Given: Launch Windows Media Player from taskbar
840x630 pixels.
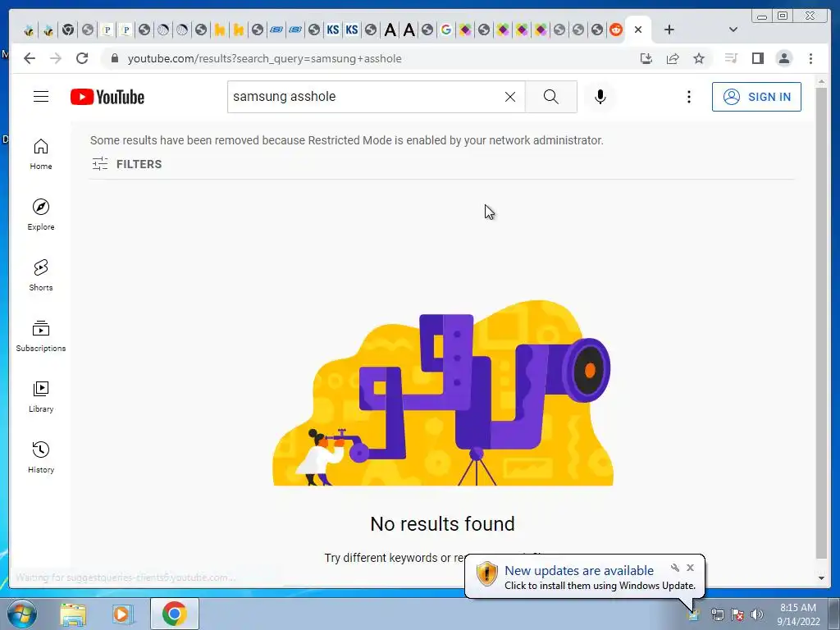Looking at the screenshot, I should pos(123,614).
